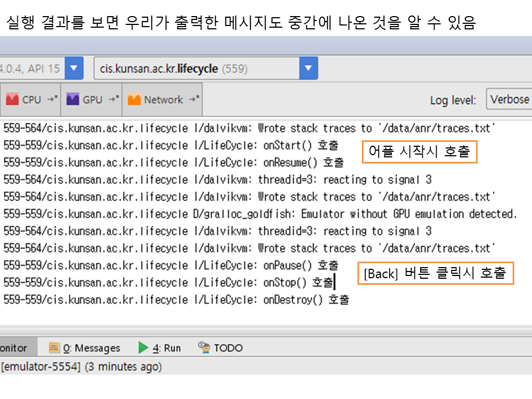Click the '어플 시작시 호출' annotation box

[x=419, y=152]
